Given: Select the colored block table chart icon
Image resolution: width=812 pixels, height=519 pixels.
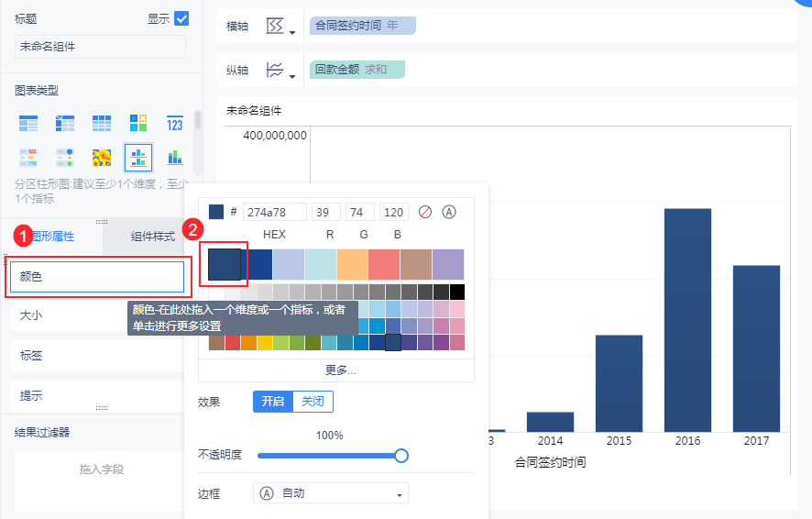Looking at the screenshot, I should coord(138,123).
